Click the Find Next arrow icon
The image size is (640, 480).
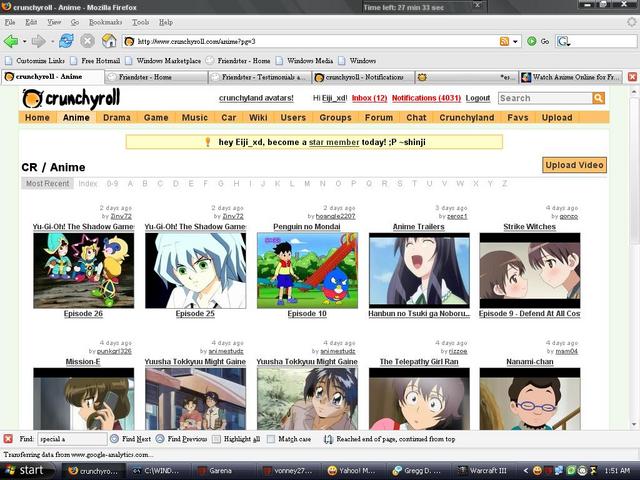pos(115,439)
